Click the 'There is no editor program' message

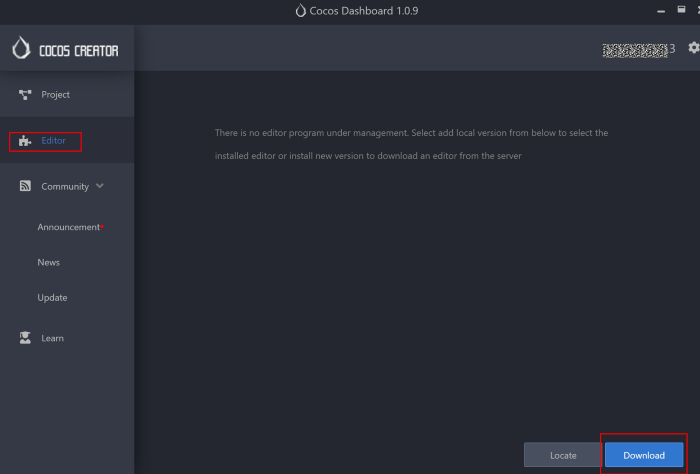[x=411, y=144]
